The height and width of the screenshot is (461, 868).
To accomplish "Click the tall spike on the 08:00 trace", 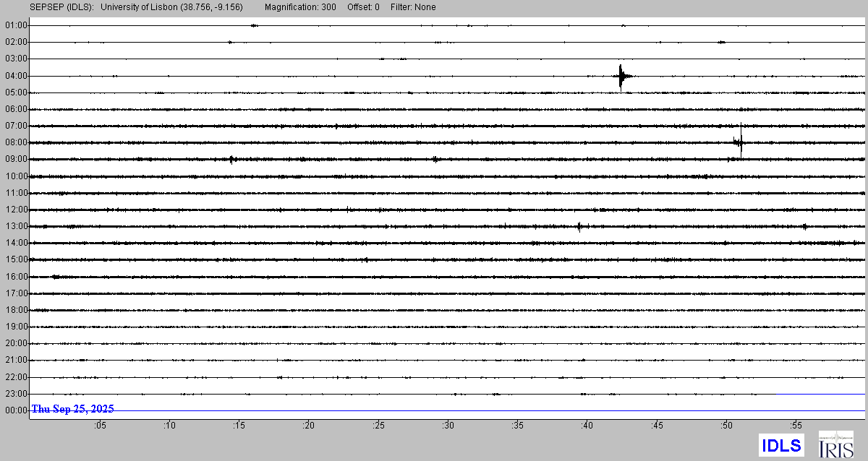I will point(741,142).
